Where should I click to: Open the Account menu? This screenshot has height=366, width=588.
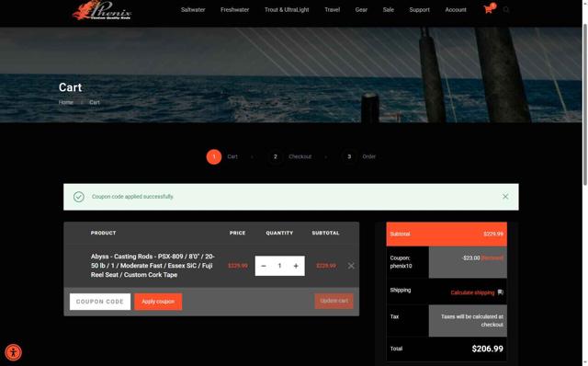pyautogui.click(x=456, y=10)
